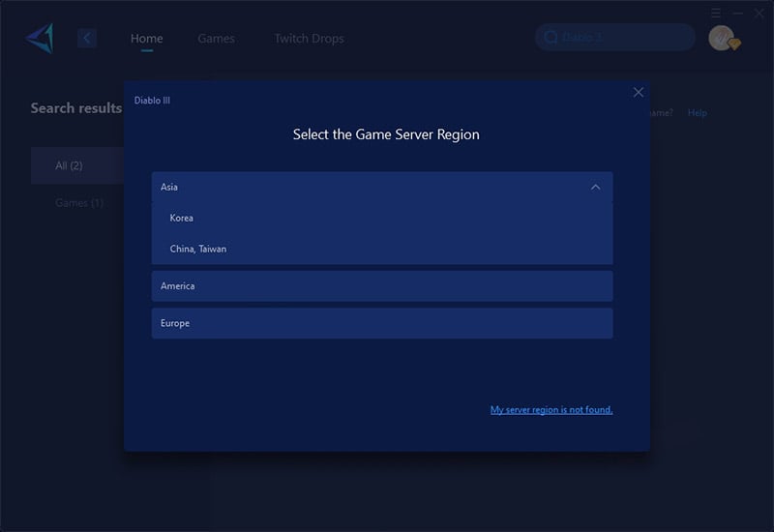774x532 pixels.
Task: Open the Help link
Action: pos(697,113)
